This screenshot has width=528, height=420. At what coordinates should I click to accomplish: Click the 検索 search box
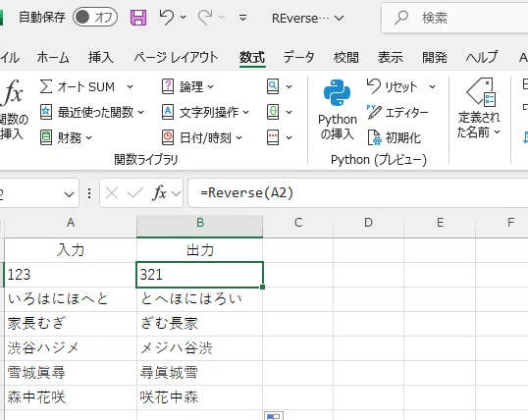tap(454, 18)
